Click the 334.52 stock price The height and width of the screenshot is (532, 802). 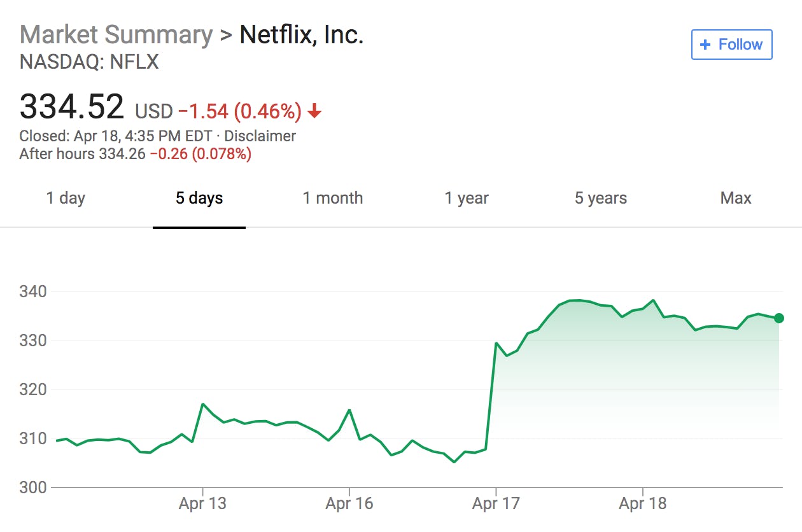coord(72,106)
